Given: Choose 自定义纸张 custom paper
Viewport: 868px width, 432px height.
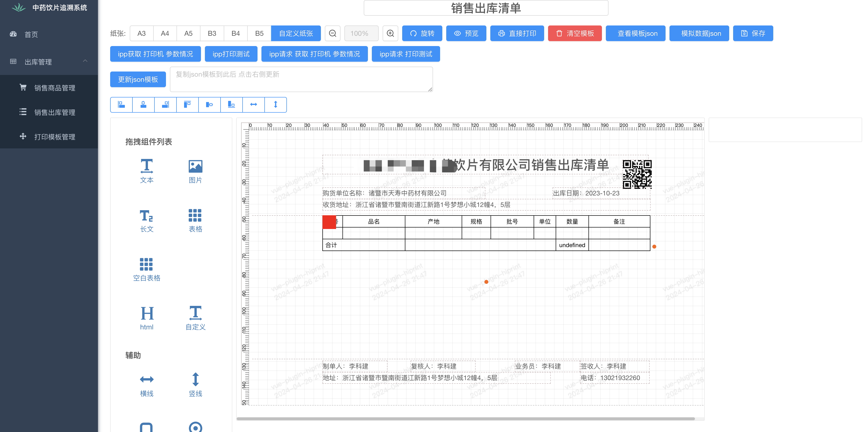Looking at the screenshot, I should 296,33.
